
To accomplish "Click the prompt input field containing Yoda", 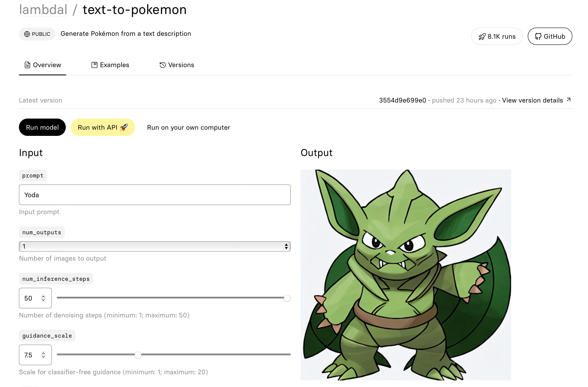I will click(x=155, y=195).
